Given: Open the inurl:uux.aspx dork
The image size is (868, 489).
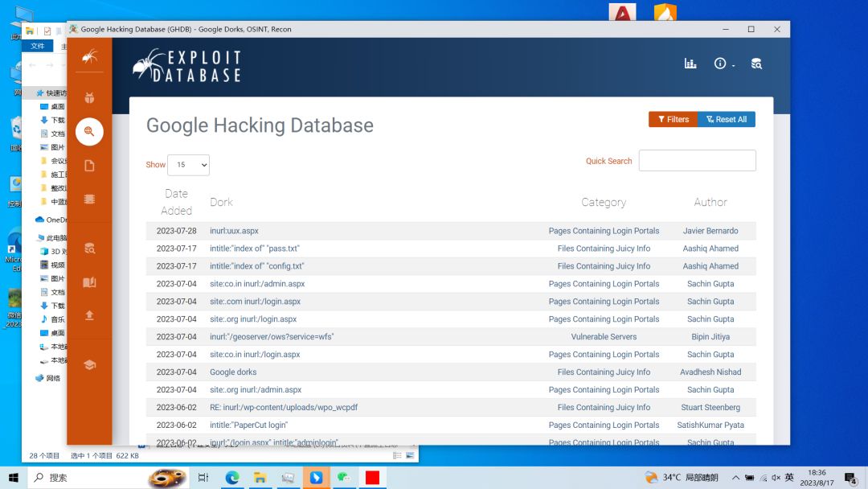Looking at the screenshot, I should [x=234, y=231].
